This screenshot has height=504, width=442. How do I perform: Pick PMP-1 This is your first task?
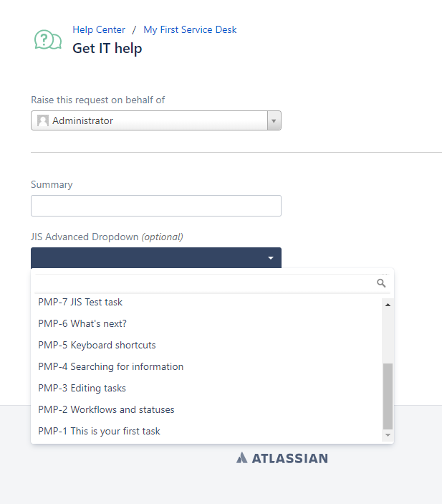99,432
